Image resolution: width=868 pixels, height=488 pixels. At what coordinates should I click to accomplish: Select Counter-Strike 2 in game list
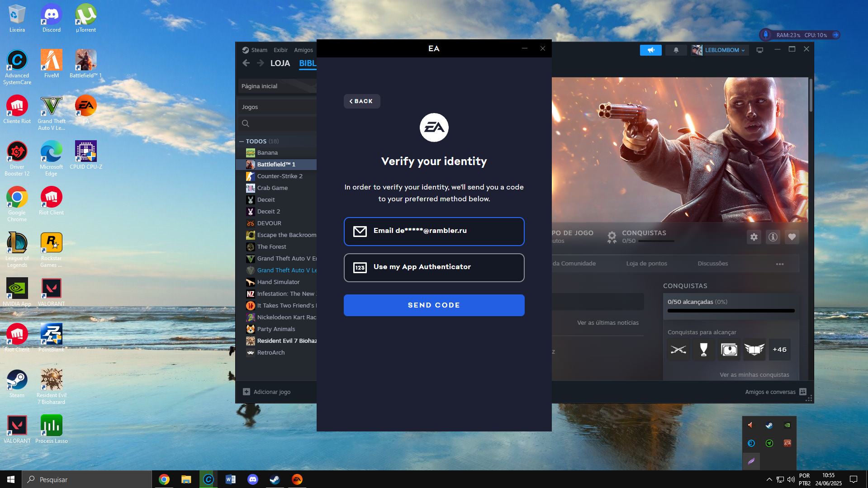click(276, 176)
